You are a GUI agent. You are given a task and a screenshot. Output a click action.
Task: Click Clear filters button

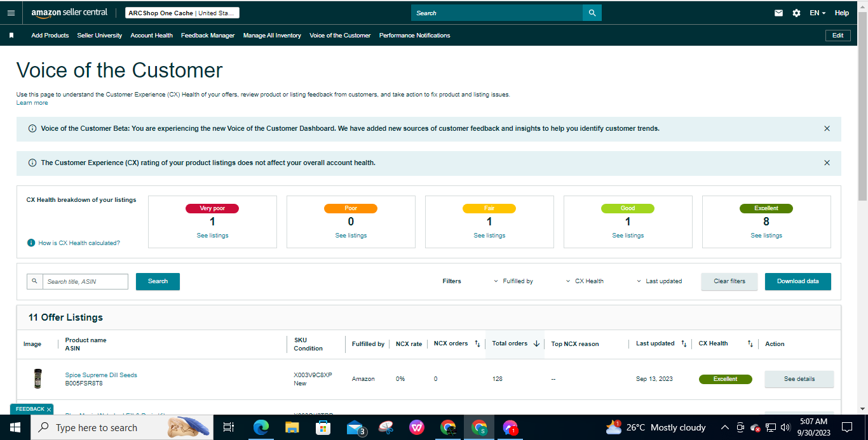pos(729,281)
